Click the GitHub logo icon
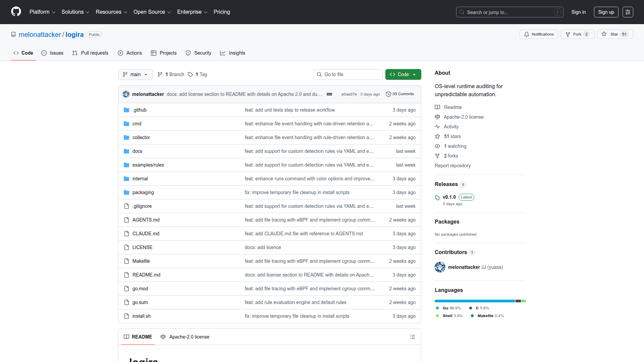 pyautogui.click(x=16, y=12)
